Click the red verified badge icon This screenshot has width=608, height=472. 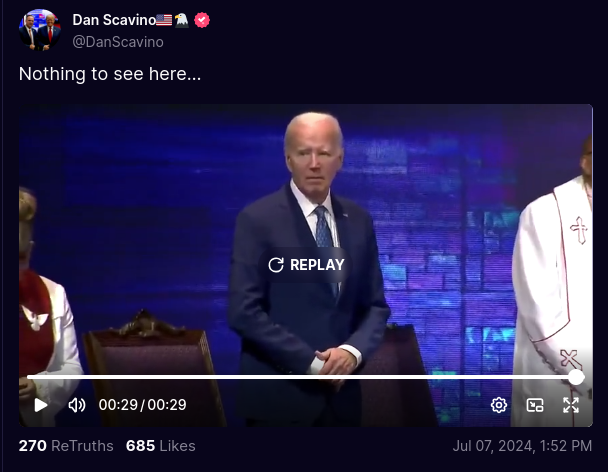(x=202, y=20)
